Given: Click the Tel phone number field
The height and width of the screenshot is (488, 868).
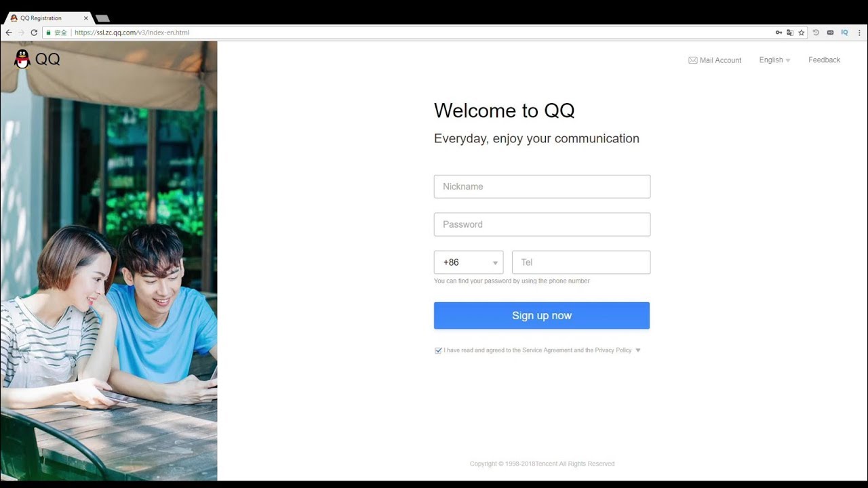Looking at the screenshot, I should point(581,262).
